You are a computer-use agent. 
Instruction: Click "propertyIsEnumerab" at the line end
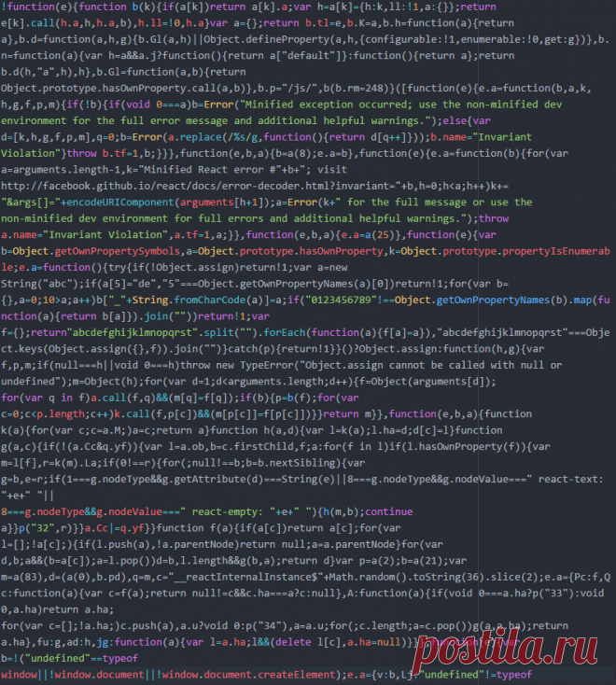[555, 251]
